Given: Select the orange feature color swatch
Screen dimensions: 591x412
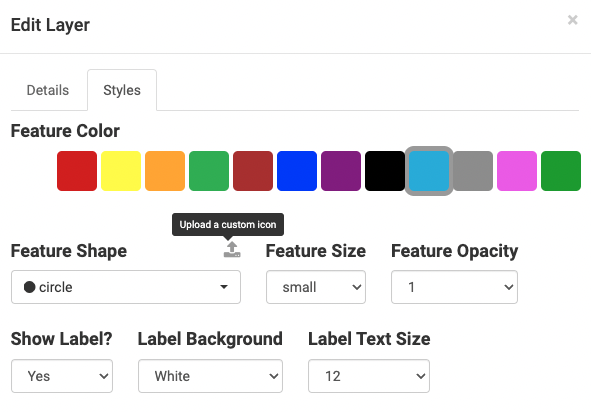Looking at the screenshot, I should click(165, 171).
